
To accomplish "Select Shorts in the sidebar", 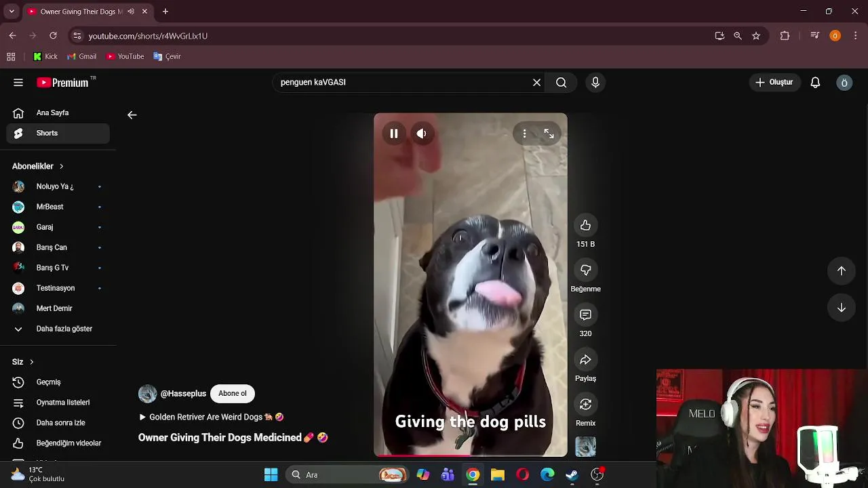I will (x=58, y=134).
